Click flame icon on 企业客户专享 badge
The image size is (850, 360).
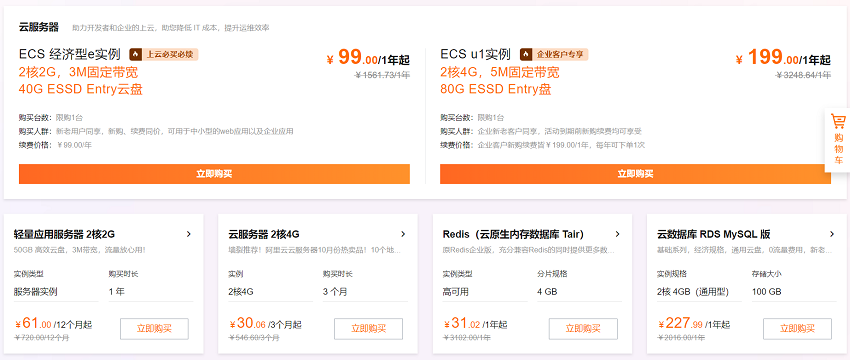[x=527, y=55]
